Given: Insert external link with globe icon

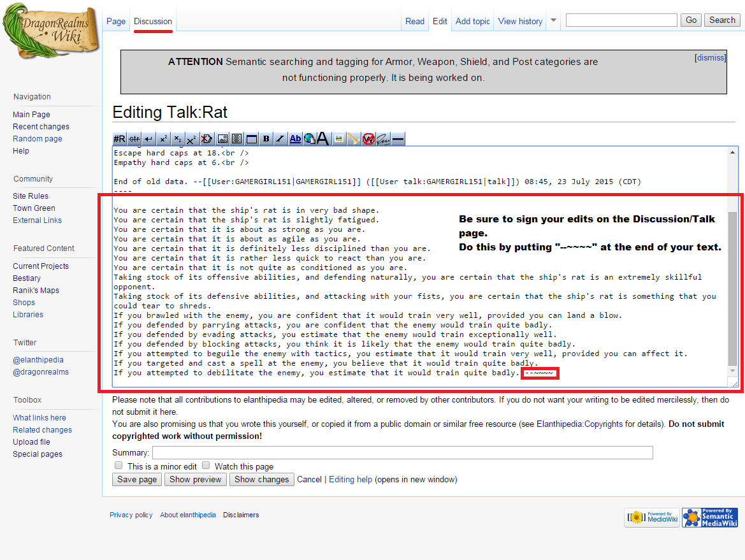Looking at the screenshot, I should [310, 139].
